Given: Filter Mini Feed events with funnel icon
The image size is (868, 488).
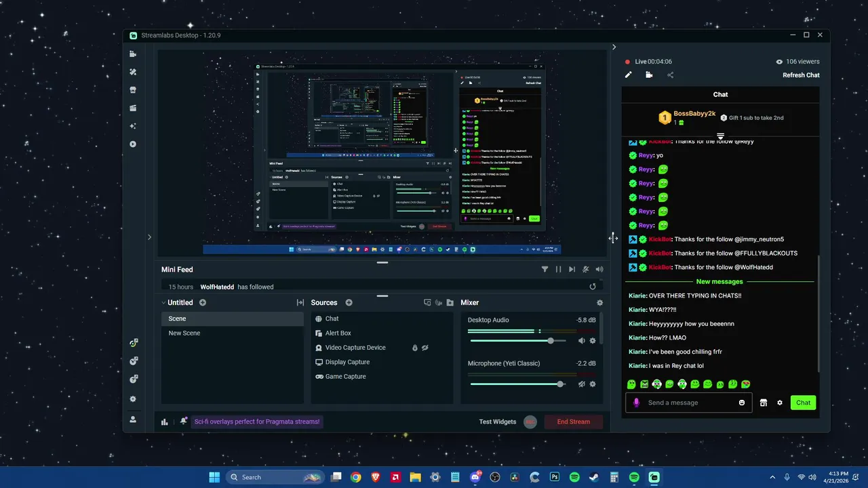Looking at the screenshot, I should point(545,269).
